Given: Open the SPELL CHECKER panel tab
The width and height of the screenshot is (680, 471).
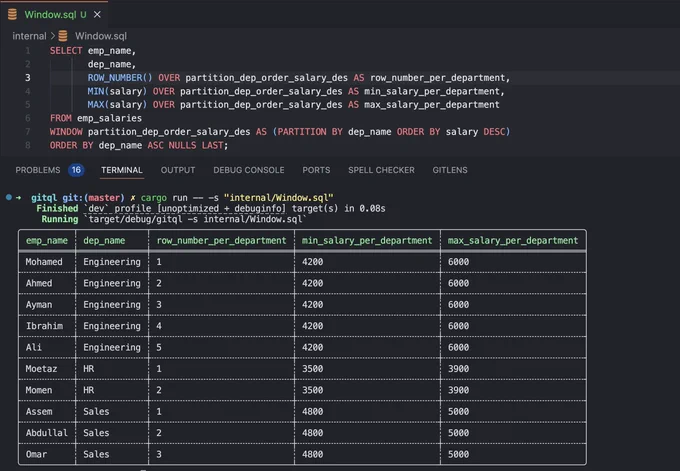Looking at the screenshot, I should [x=381, y=170].
